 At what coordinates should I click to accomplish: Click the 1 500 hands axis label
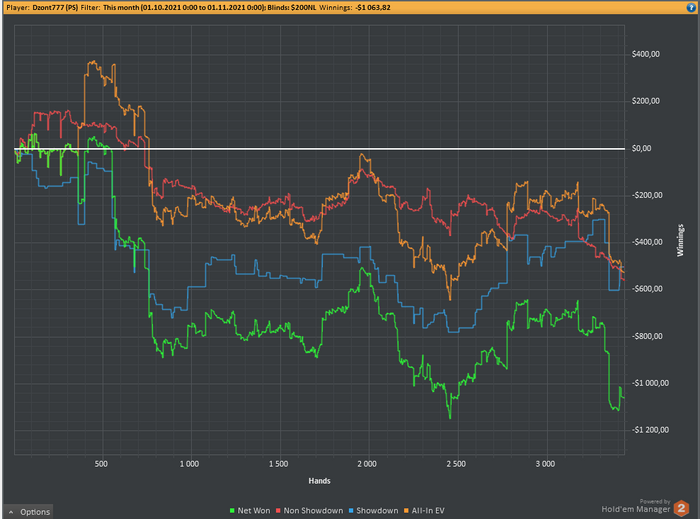click(278, 464)
